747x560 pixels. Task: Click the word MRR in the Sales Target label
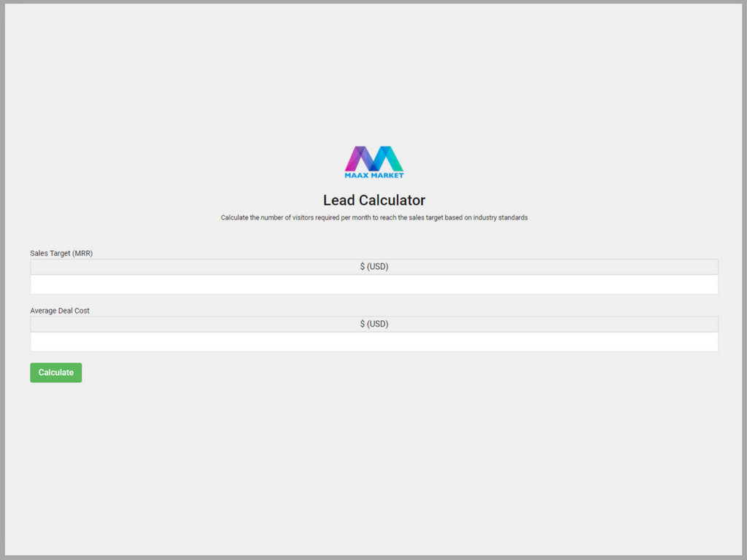coord(82,253)
